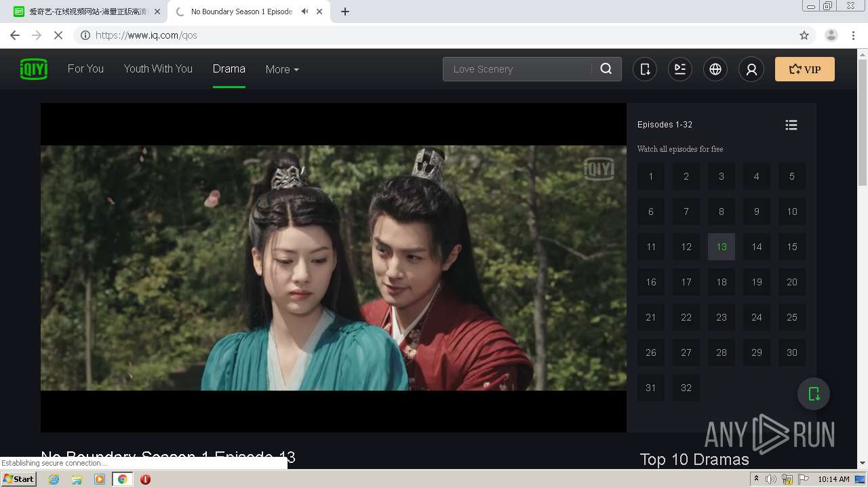
Task: Click the floating green mobile download button
Action: pyautogui.click(x=814, y=394)
